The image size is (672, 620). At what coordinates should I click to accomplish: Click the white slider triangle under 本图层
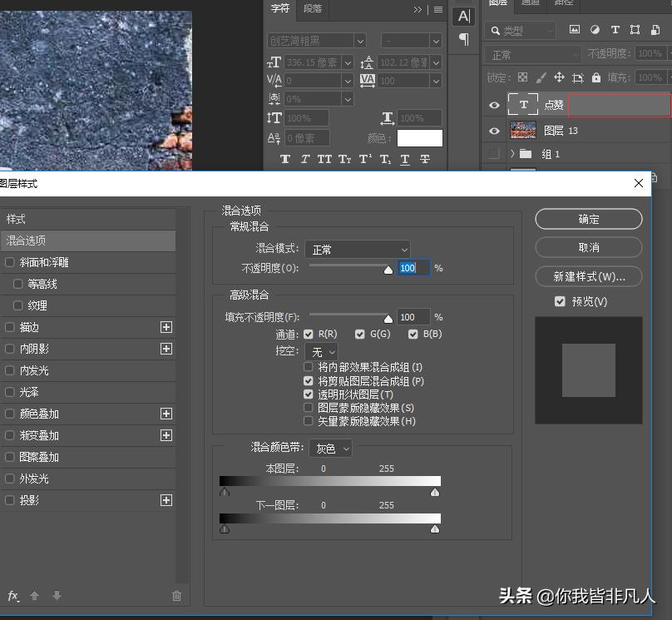pos(434,493)
